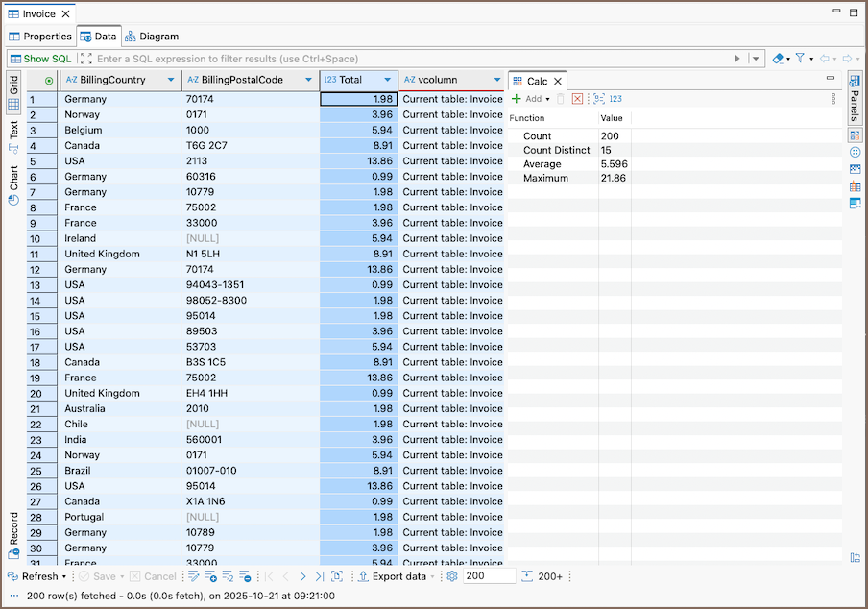Click the next page arrow icon

[302, 576]
